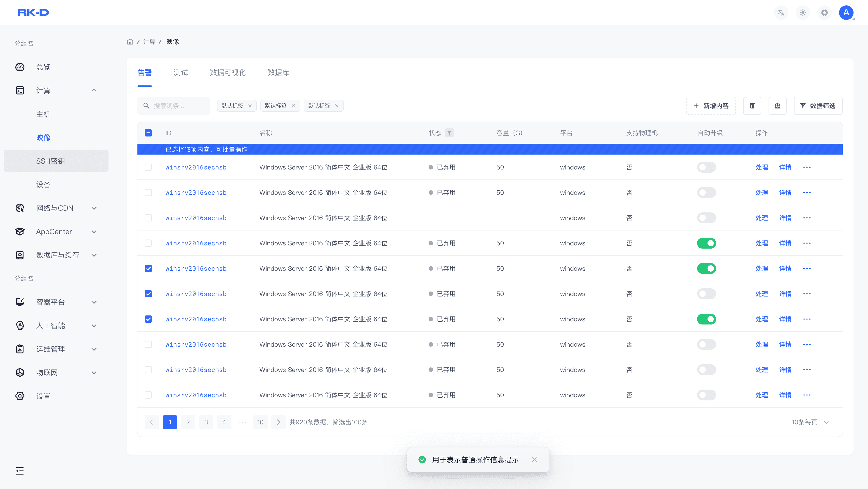Screen dimensions: 868x489
Task: Click the language translation icon
Action: [781, 13]
